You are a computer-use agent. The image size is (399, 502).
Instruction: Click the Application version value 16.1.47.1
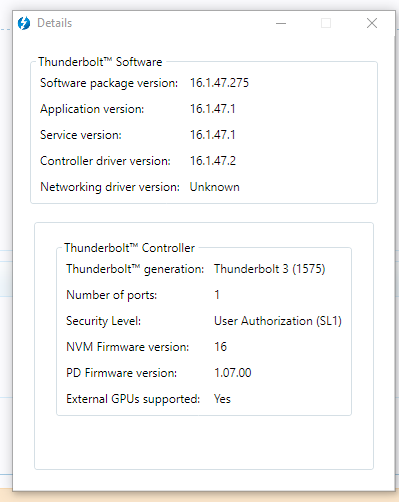pyautogui.click(x=213, y=109)
